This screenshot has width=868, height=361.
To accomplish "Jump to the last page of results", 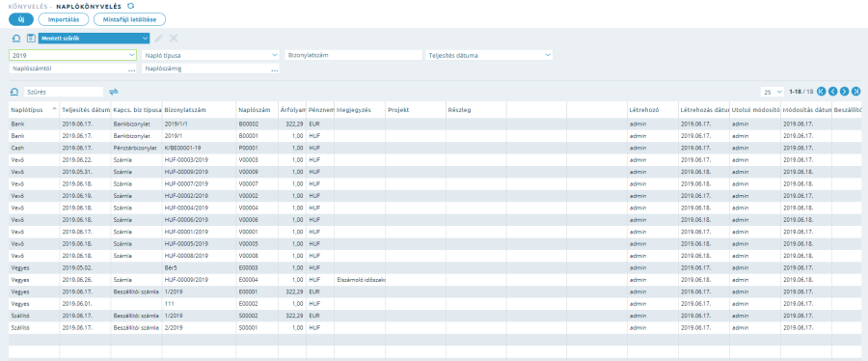I will tap(855, 92).
